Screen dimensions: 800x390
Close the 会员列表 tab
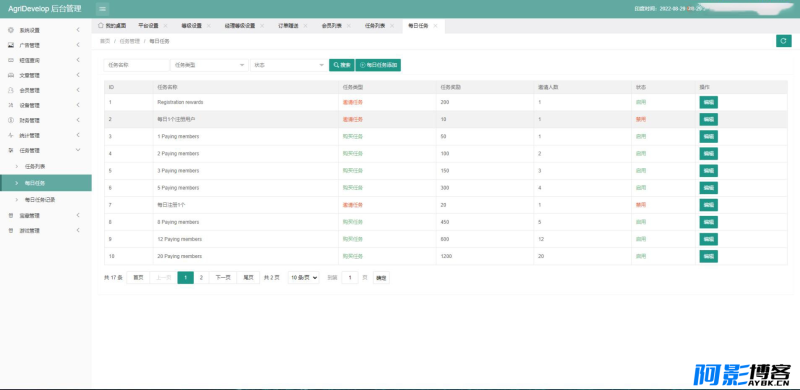coord(349,26)
